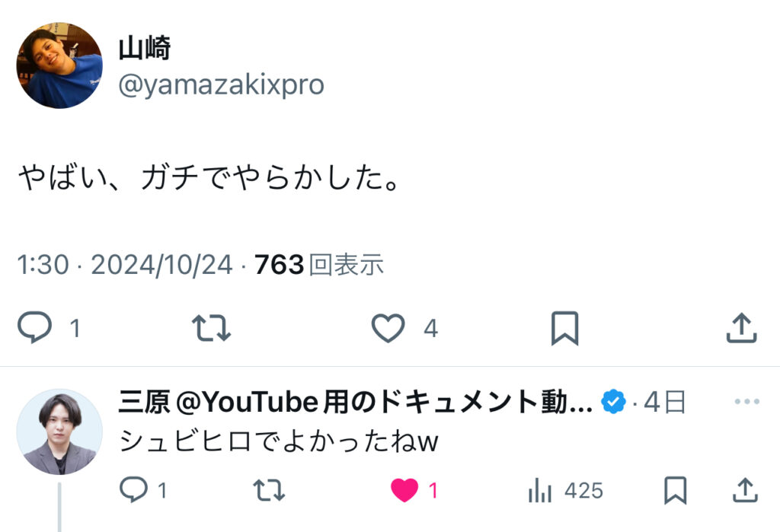The height and width of the screenshot is (532, 780).
Task: Open the @yamazakixpro handle link
Action: (221, 85)
